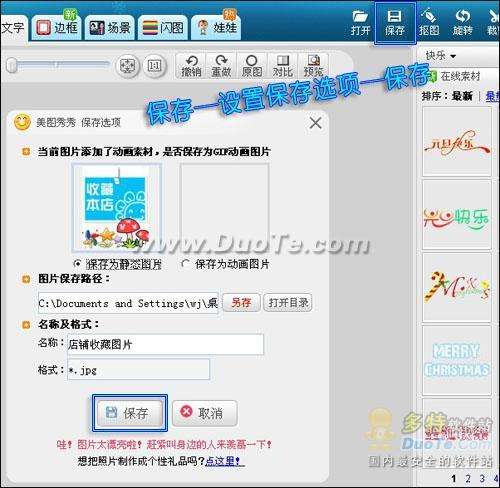Select 保存为动画图片 radio option
500x488 pixels.
[185, 264]
